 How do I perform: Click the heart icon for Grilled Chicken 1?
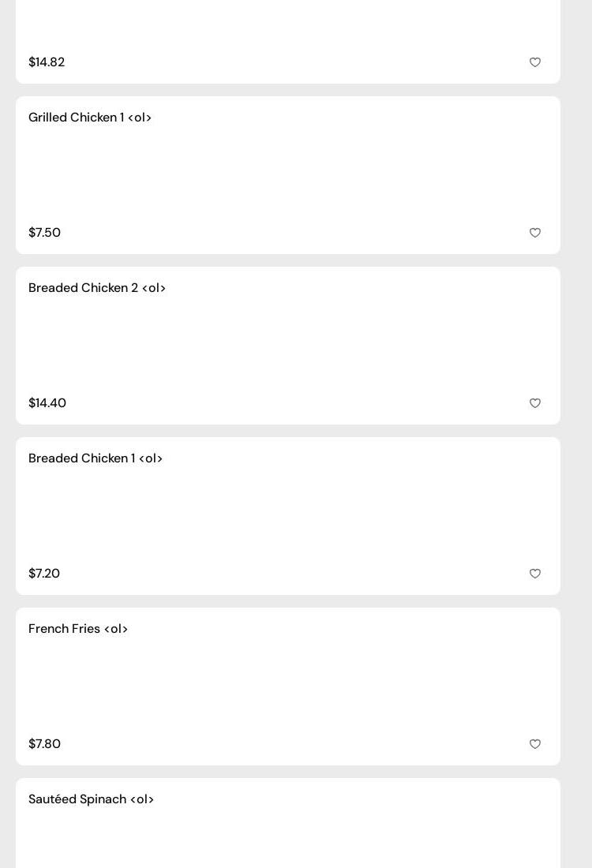[535, 233]
